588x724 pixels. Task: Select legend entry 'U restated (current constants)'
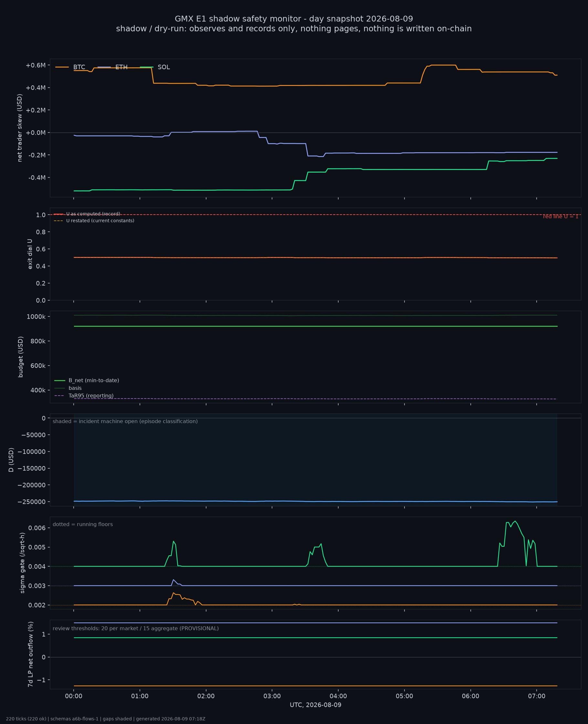100,220
